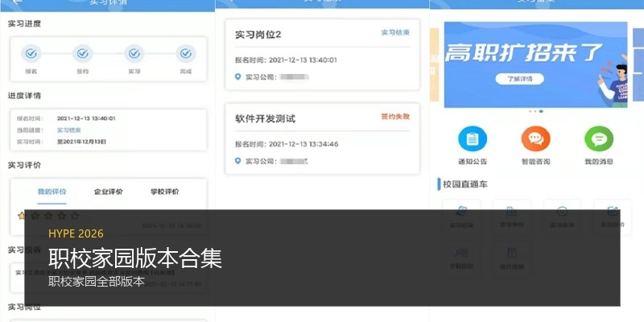644x322 pixels.
Task: Click location pin in 软件开发测试 card
Action: [x=237, y=161]
